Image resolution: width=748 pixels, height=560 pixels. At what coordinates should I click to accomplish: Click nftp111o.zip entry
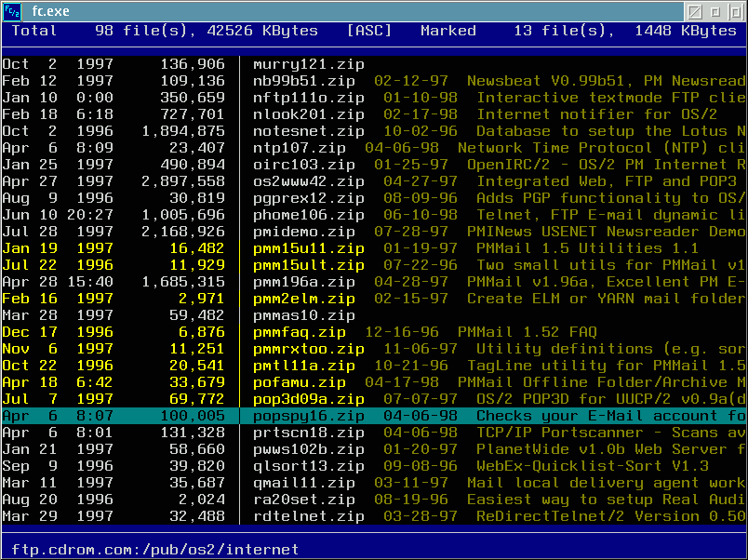(309, 98)
